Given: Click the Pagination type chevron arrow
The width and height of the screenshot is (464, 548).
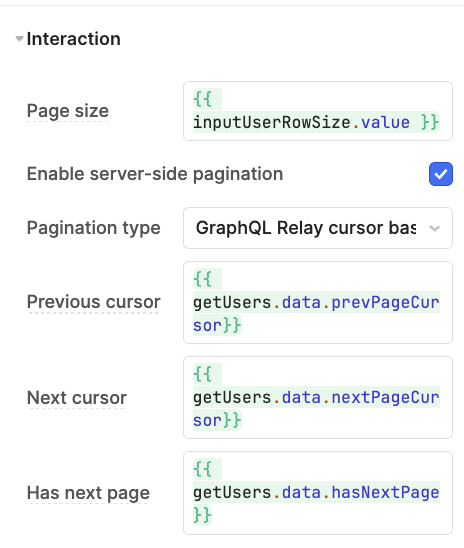Looking at the screenshot, I should (x=434, y=228).
